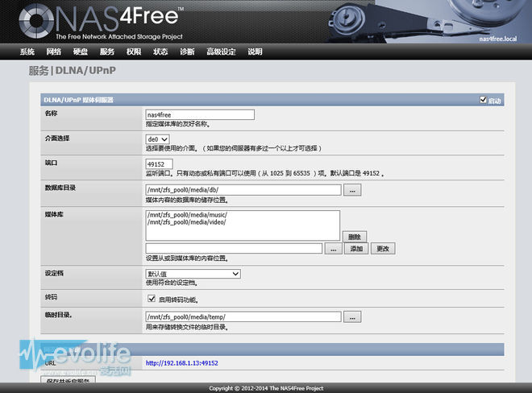Open the 系统 menu
The image size is (532, 393).
[x=27, y=52]
